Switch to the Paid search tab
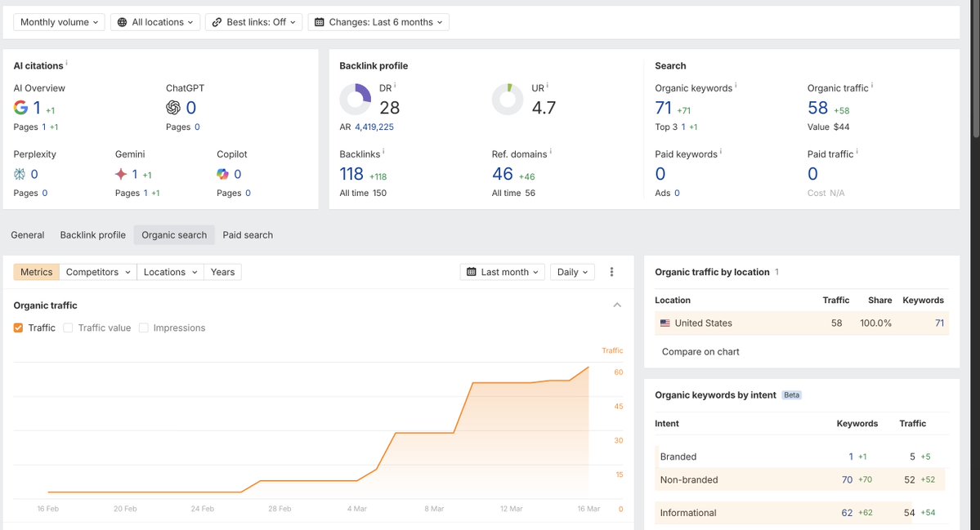Viewport: 980px width, 530px height. point(248,235)
